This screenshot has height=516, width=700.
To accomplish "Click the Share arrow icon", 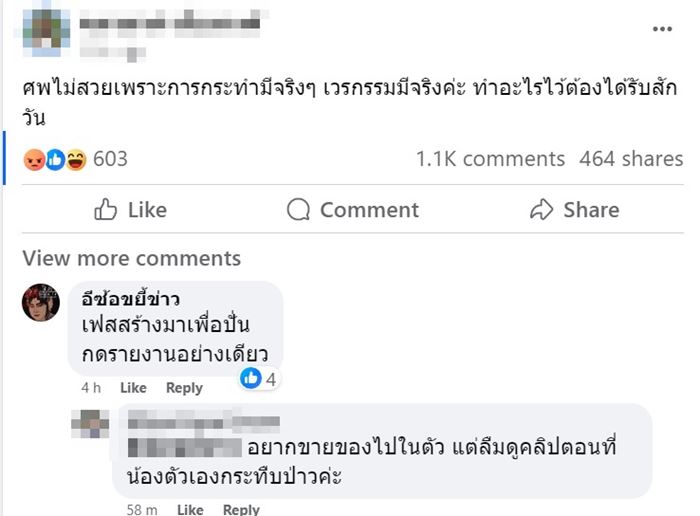I will pyautogui.click(x=542, y=210).
